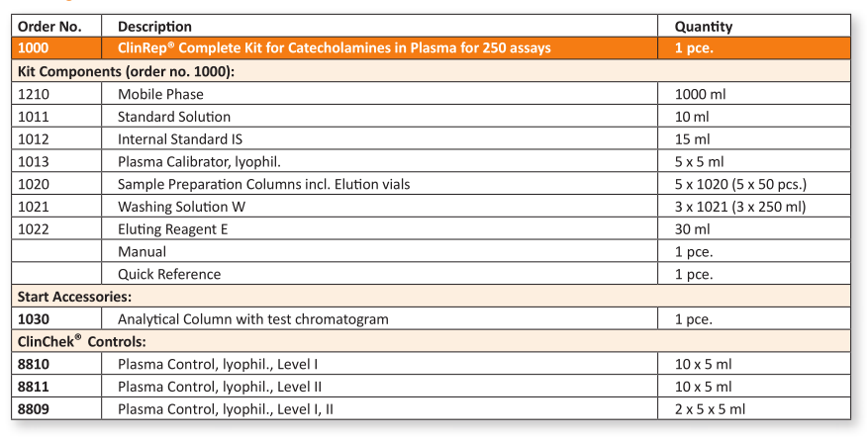Click the Quick Reference entry

[x=169, y=274]
